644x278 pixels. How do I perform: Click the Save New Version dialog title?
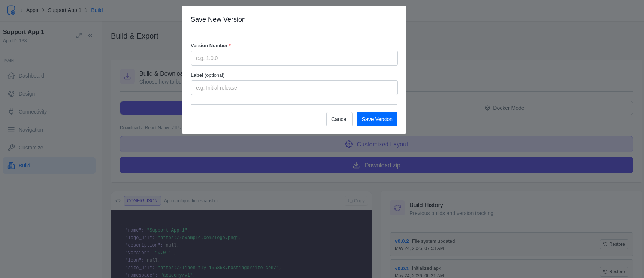(218, 19)
